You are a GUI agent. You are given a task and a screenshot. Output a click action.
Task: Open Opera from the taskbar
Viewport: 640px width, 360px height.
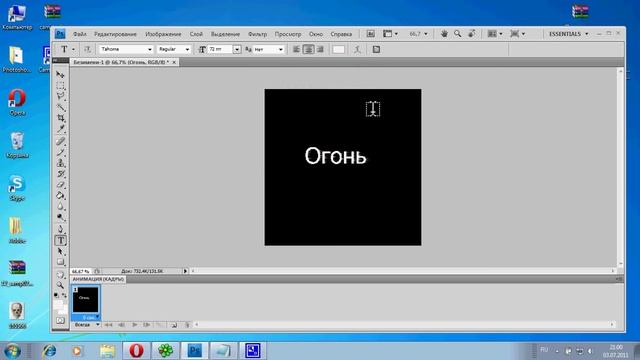(136, 351)
